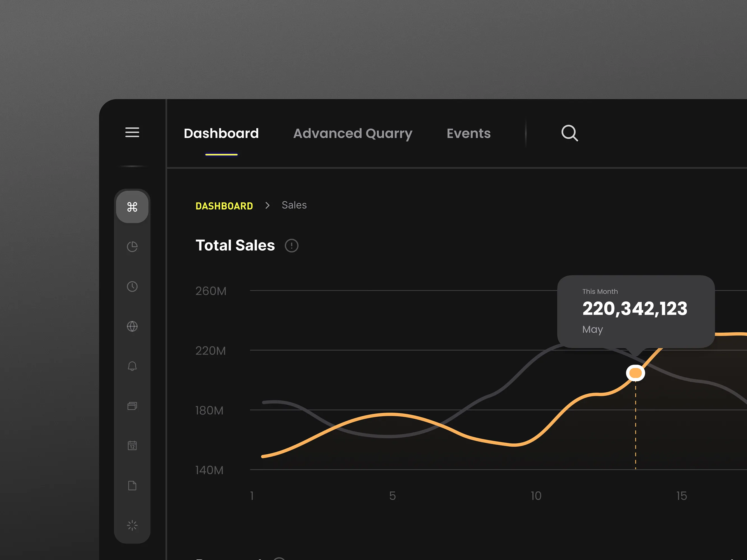
Task: Open the hamburger menu icon
Action: click(132, 132)
